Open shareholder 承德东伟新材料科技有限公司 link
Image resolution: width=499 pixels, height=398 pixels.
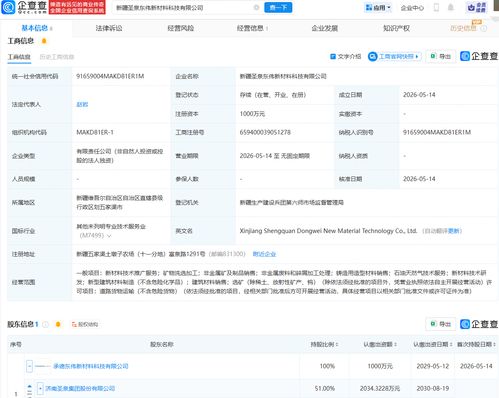click(91, 366)
